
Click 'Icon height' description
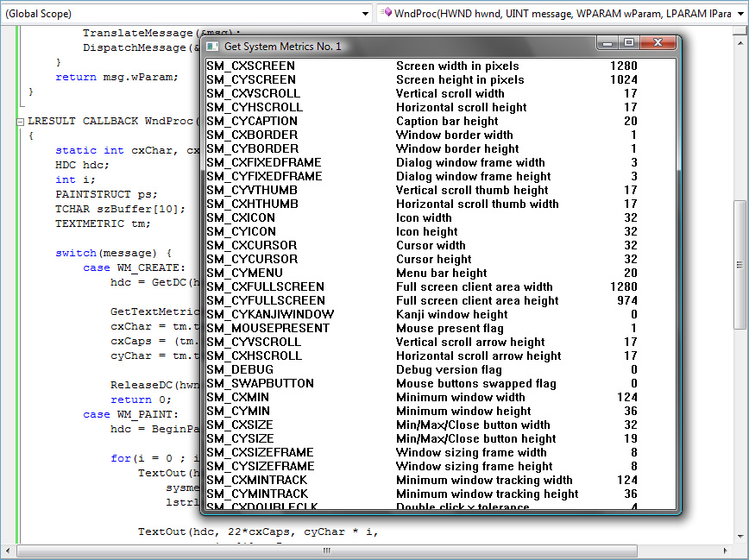point(426,232)
